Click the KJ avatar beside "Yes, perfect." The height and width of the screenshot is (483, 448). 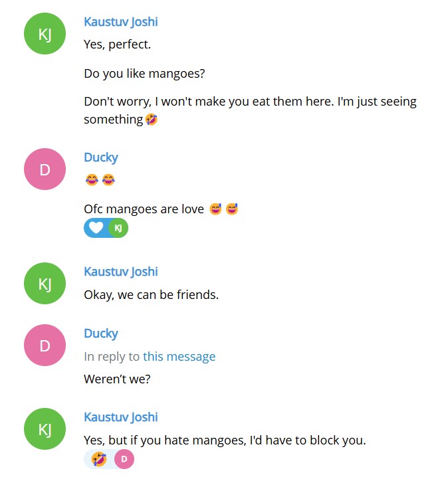pos(45,34)
